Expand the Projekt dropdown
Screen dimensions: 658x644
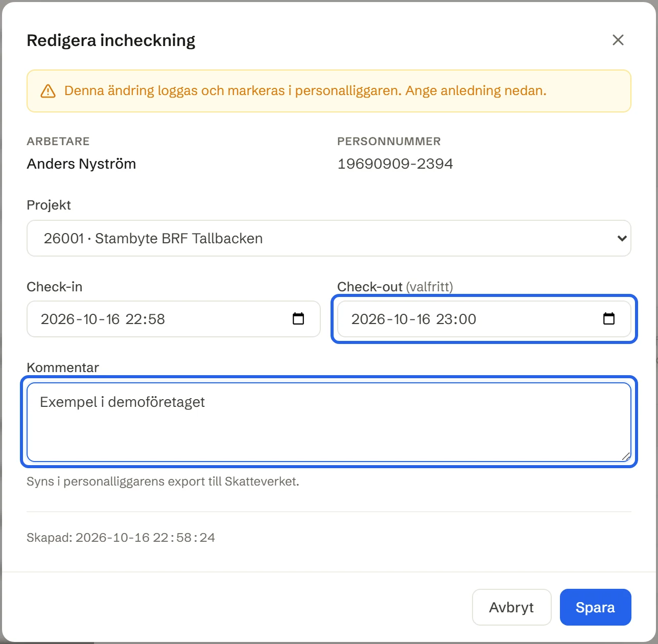(329, 238)
